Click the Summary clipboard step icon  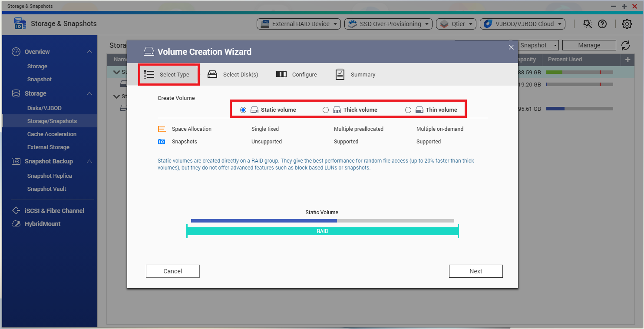pyautogui.click(x=340, y=74)
